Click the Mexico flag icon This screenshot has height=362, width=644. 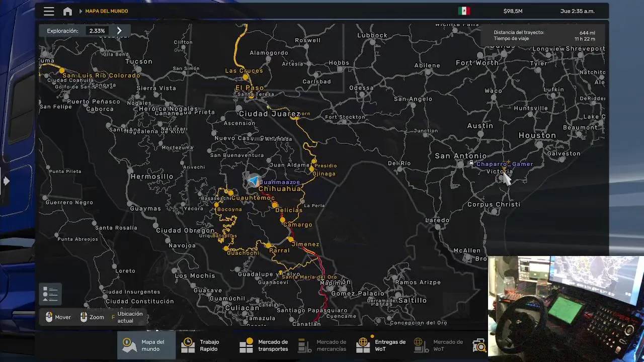pos(464,11)
